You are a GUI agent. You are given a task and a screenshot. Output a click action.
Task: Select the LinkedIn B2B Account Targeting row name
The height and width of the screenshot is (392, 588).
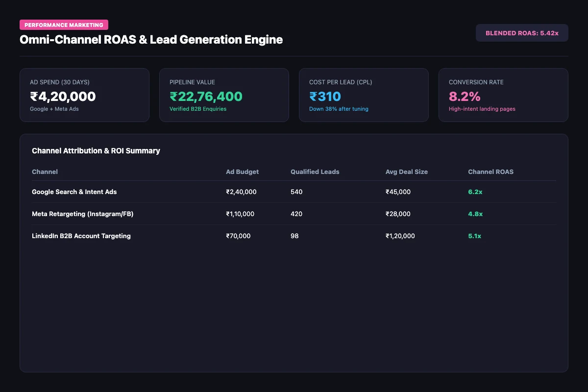pyautogui.click(x=81, y=236)
